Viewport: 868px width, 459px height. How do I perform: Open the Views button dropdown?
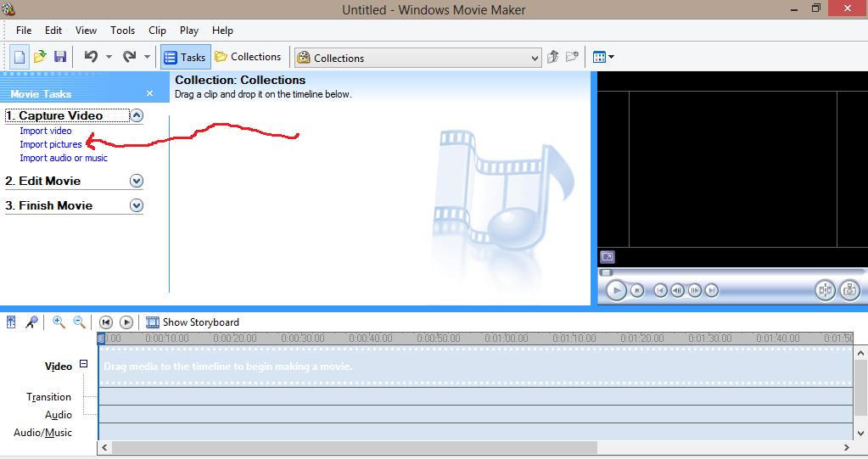click(x=603, y=57)
